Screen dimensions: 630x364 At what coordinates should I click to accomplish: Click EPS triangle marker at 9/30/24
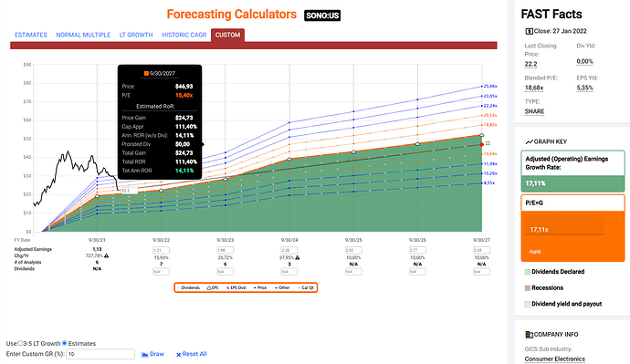[289, 160]
